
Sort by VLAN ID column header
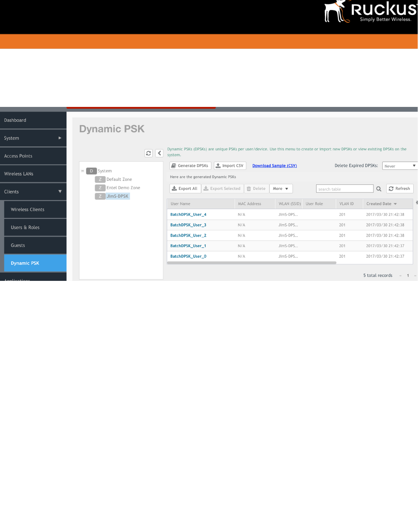coord(349,204)
